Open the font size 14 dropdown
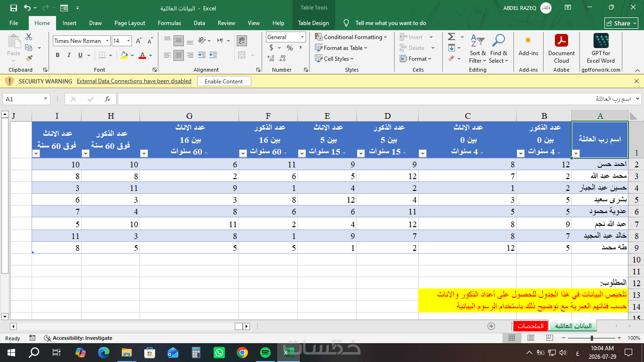Viewport: 644px width, 362px height. [x=129, y=41]
